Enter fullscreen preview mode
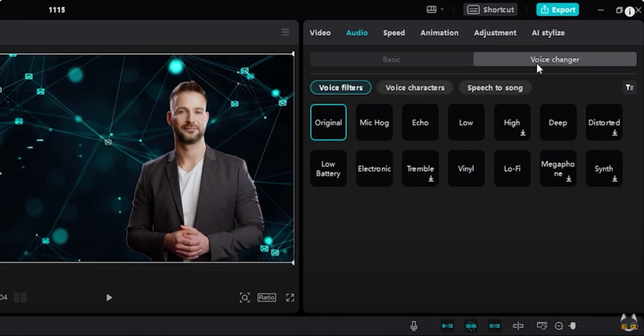The image size is (644, 336). pyautogui.click(x=290, y=297)
